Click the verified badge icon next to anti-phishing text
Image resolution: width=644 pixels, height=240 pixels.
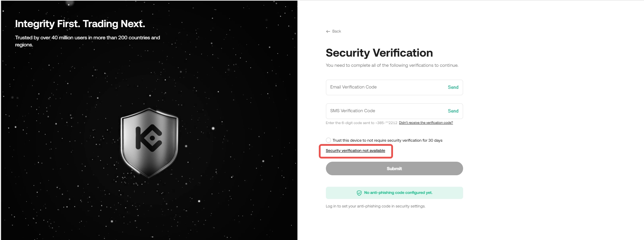pos(359,193)
